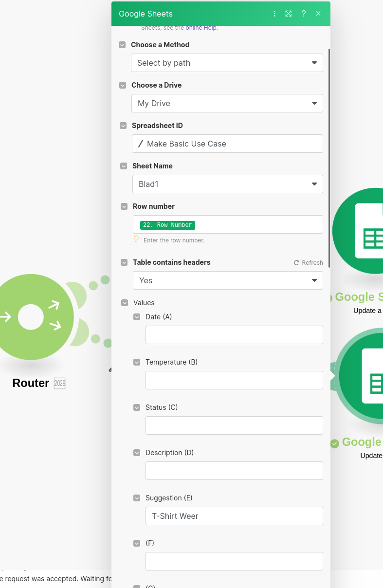Select the lower Google Sheets module on canvas
The height and width of the screenshot is (588, 383).
point(361,376)
